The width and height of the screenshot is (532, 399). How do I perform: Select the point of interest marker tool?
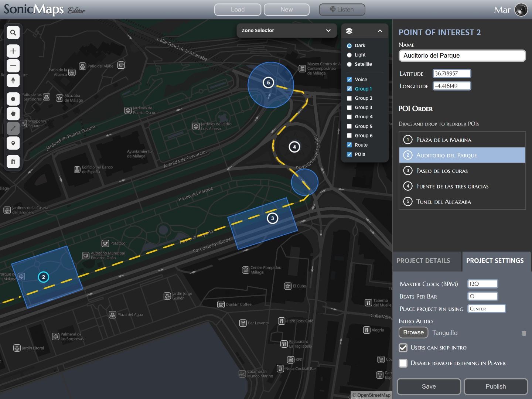tap(13, 143)
